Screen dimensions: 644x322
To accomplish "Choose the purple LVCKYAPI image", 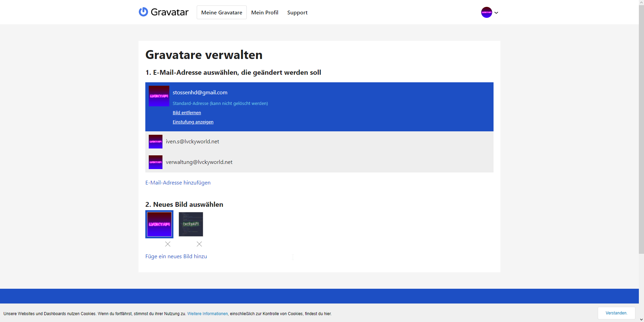I will pos(159,224).
